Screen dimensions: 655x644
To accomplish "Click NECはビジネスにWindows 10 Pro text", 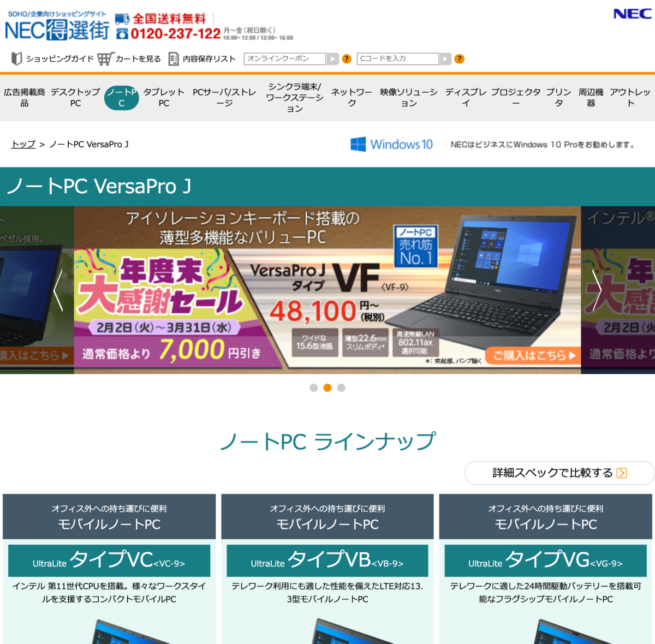I will [543, 145].
